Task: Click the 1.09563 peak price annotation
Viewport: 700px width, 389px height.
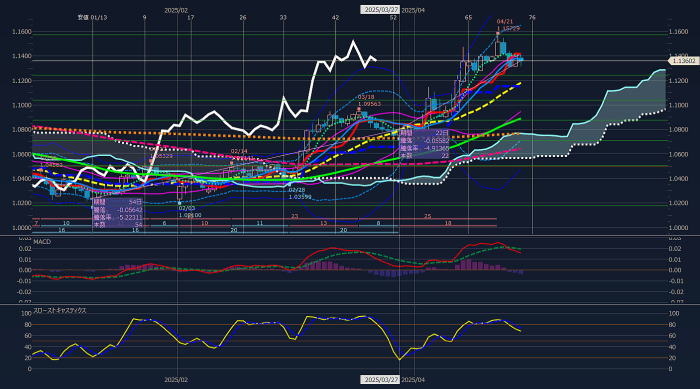Action: pyautogui.click(x=369, y=104)
